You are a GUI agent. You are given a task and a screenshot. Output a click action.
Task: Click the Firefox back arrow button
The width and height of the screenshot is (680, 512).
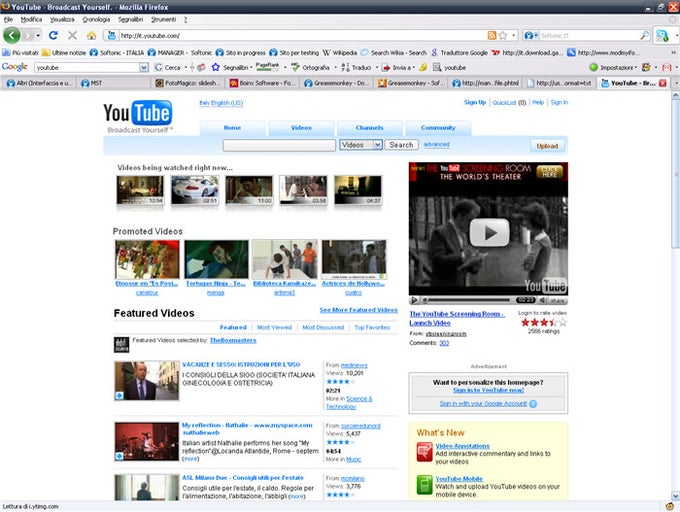(12, 35)
